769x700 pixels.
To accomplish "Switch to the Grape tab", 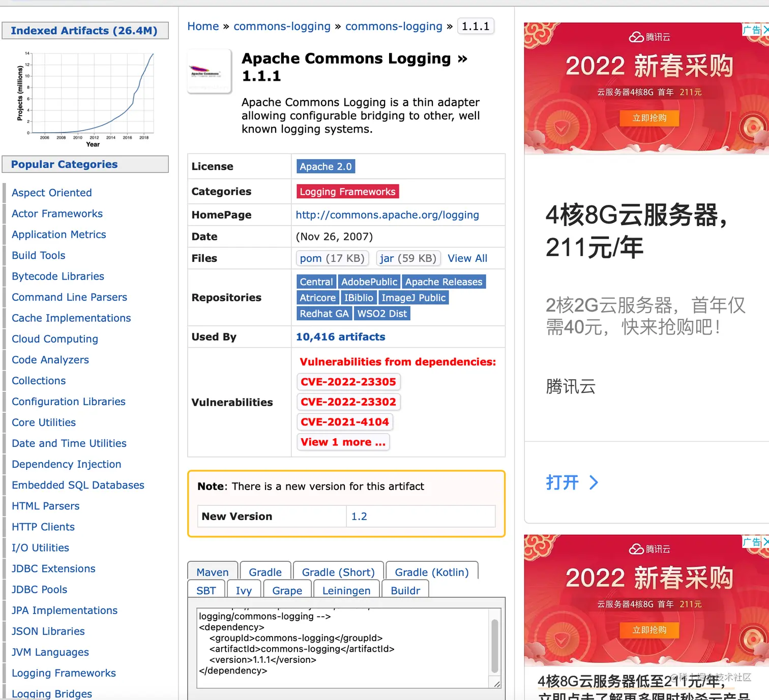I will (x=287, y=590).
